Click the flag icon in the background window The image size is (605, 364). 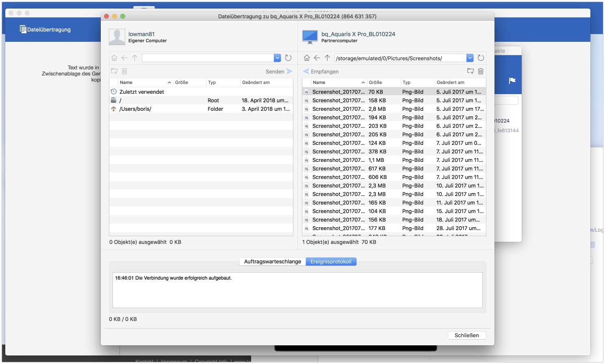(x=512, y=80)
